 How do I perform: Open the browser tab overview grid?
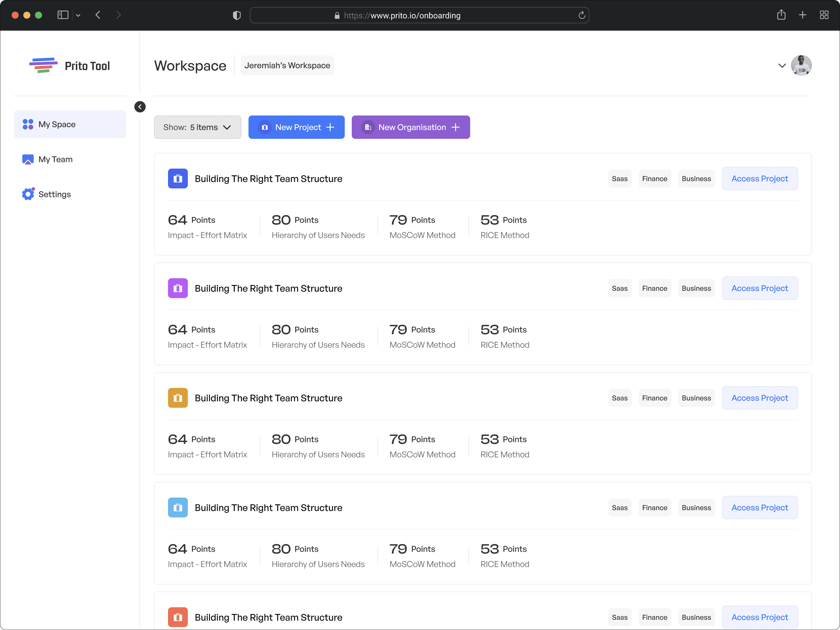824,15
